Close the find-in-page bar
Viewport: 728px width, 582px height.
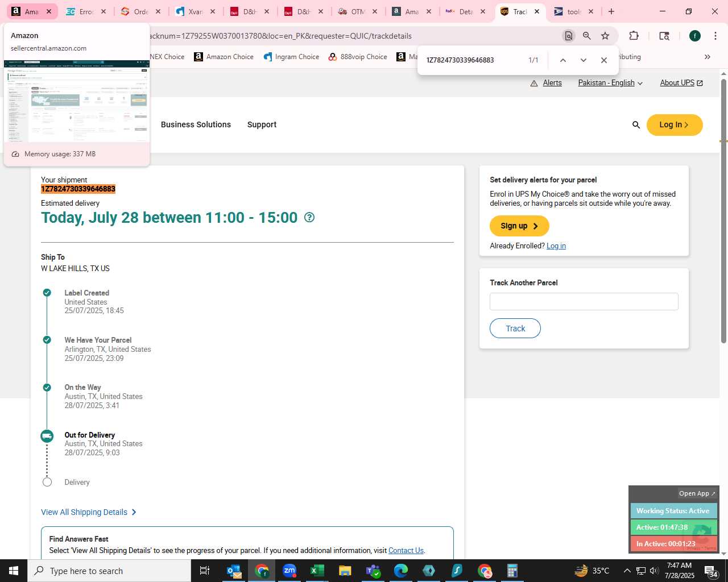604,60
